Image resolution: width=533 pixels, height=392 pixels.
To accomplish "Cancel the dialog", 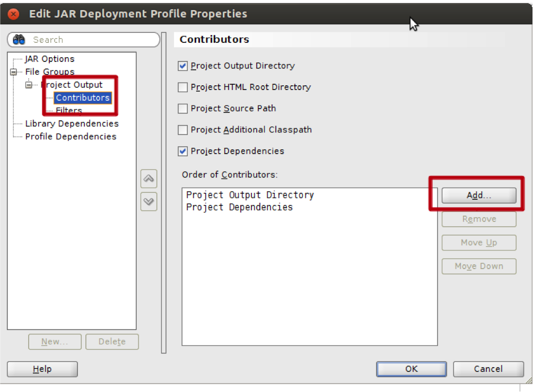I will pyautogui.click(x=488, y=369).
